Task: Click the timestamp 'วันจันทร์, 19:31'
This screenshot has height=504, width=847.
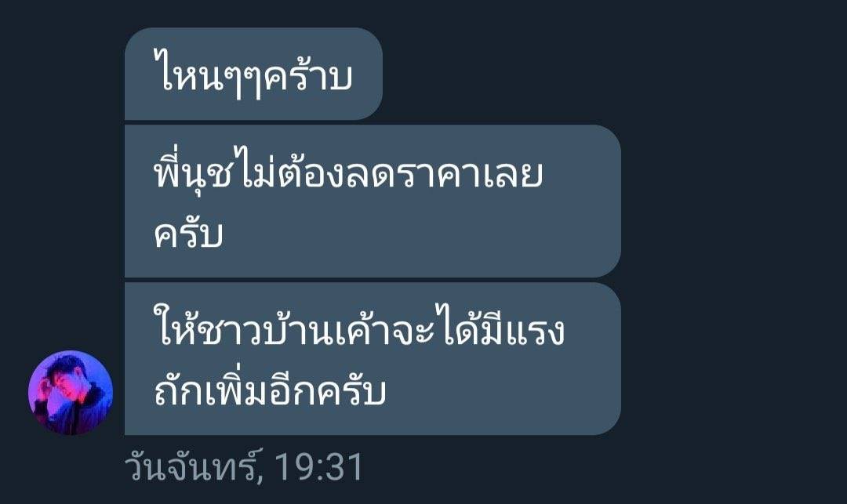Action: click(244, 466)
